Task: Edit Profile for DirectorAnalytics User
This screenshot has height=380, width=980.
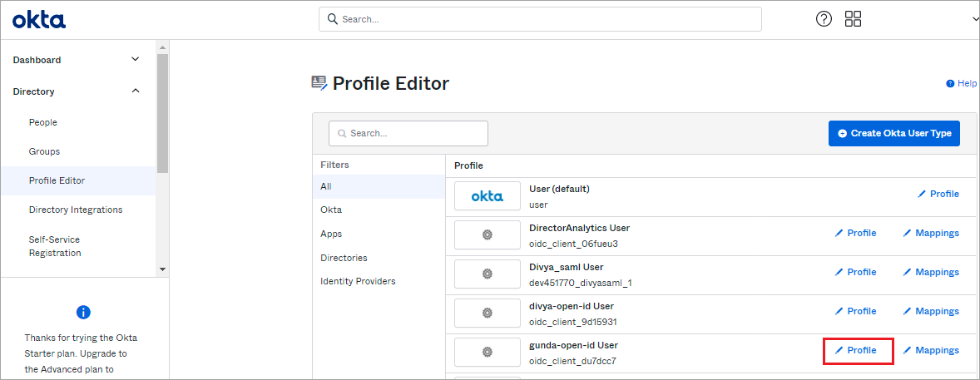Action: point(855,233)
